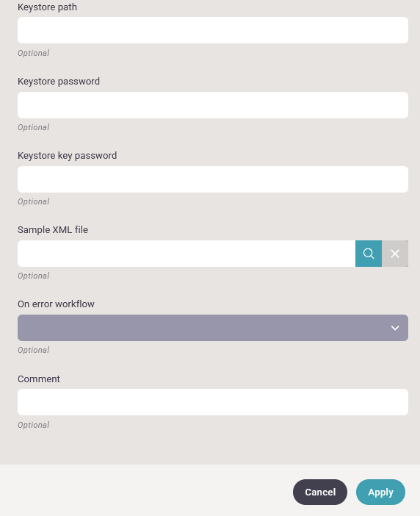
Task: Click the Keystore password label text
Action: coord(59,82)
